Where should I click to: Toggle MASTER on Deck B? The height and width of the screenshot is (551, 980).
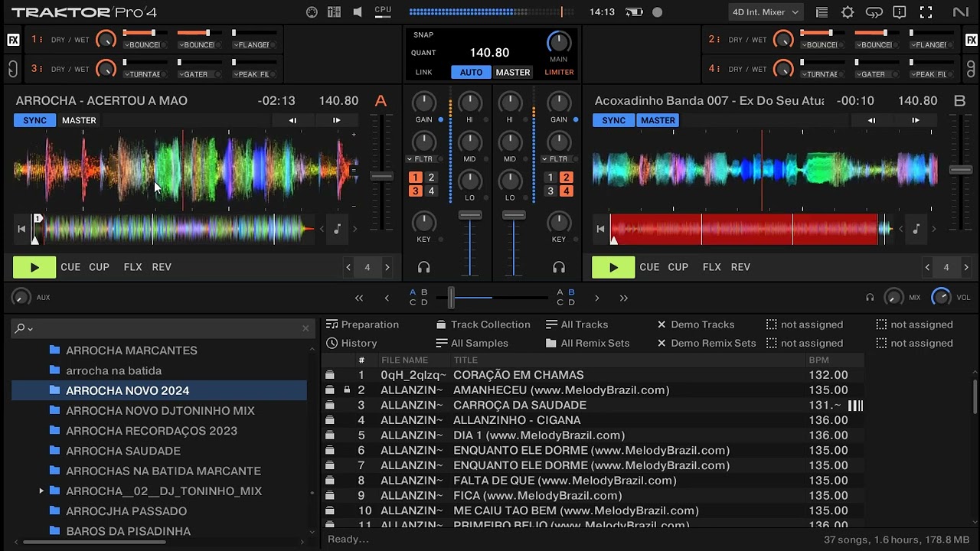(658, 120)
